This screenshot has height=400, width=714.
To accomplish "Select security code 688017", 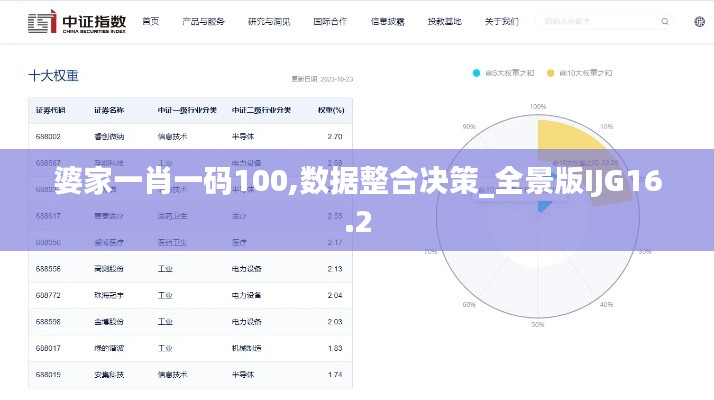I will (48, 348).
